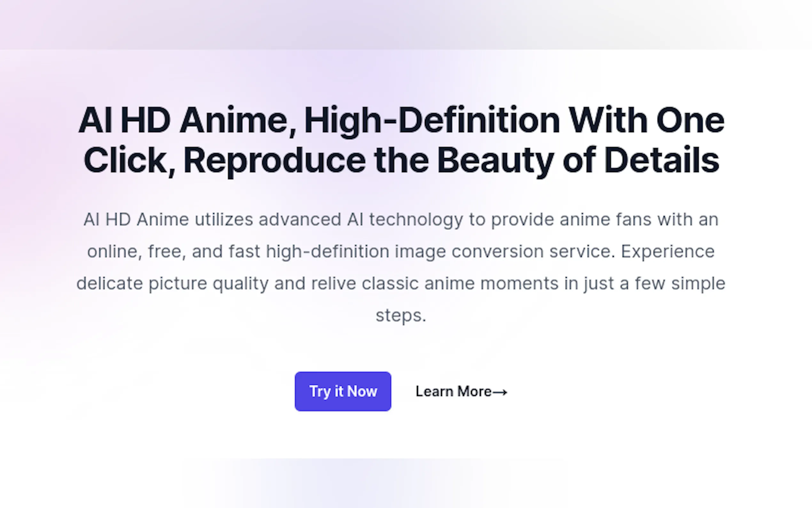Image resolution: width=812 pixels, height=508 pixels.
Task: Click "just a few simple" text
Action: click(654, 283)
